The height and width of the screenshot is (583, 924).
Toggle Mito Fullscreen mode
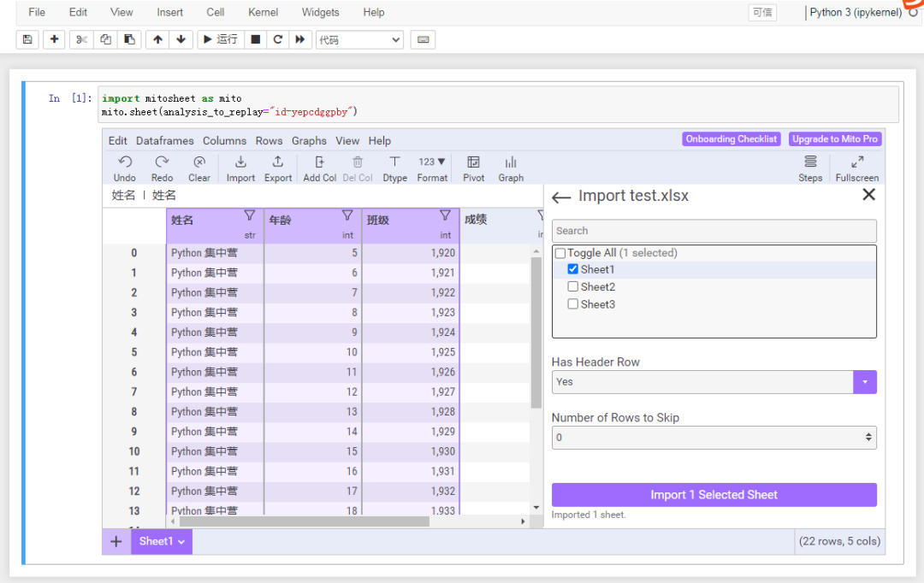[856, 169]
